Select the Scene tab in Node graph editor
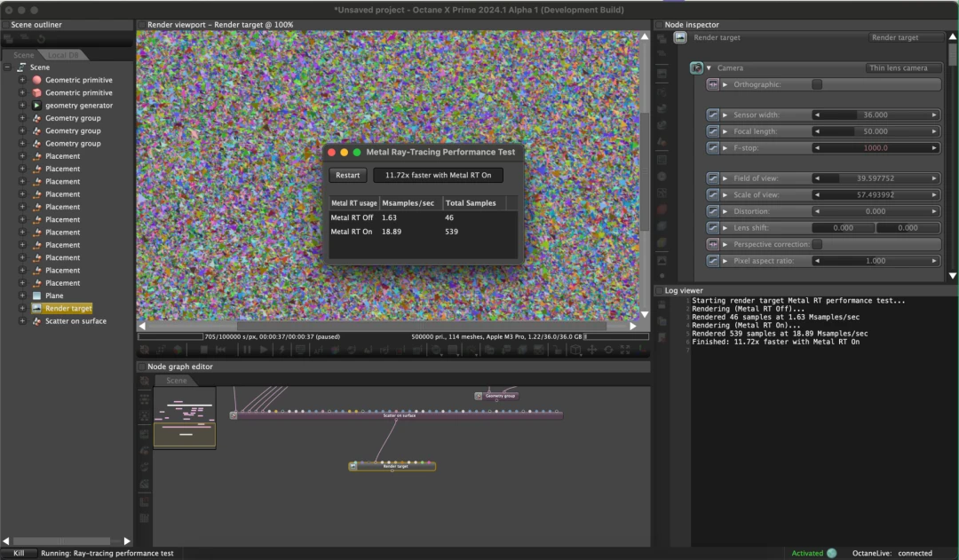The width and height of the screenshot is (959, 560). (x=177, y=381)
